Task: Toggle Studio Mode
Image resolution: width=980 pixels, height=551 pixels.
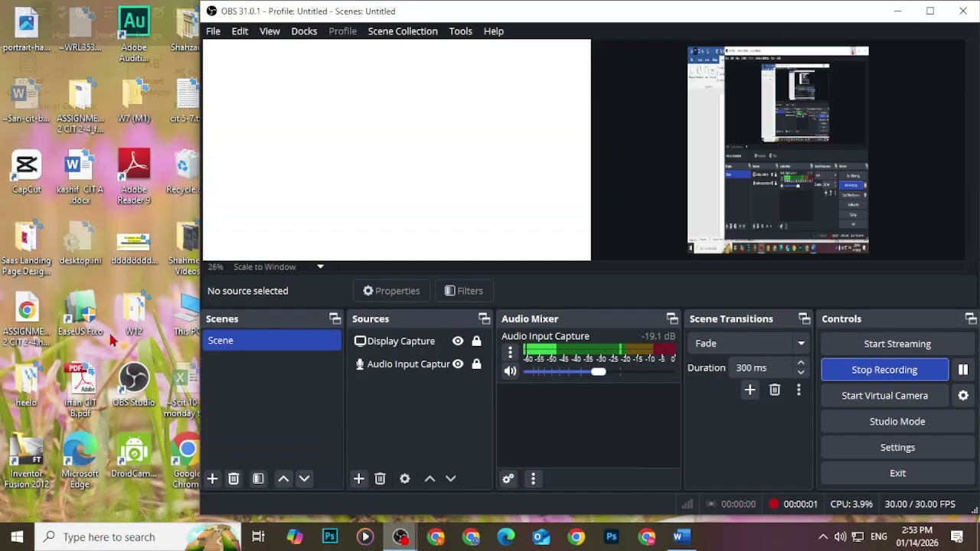Action: [897, 422]
